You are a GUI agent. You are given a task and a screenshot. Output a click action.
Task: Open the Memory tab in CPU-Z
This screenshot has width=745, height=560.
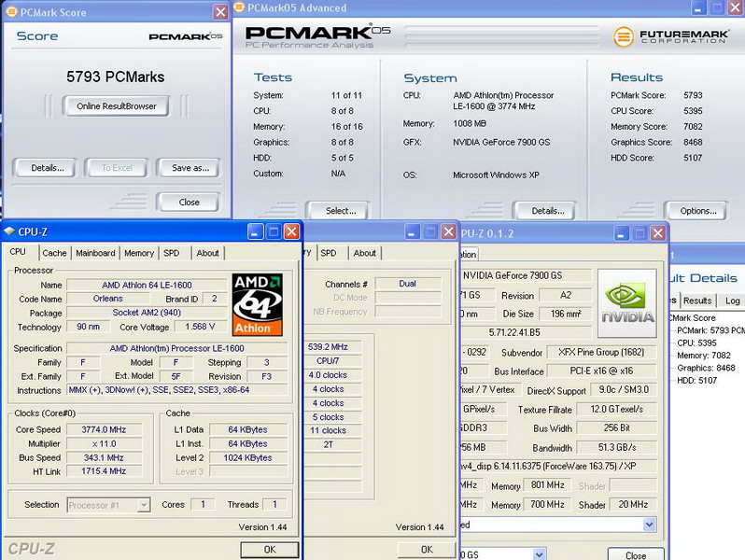(x=139, y=253)
